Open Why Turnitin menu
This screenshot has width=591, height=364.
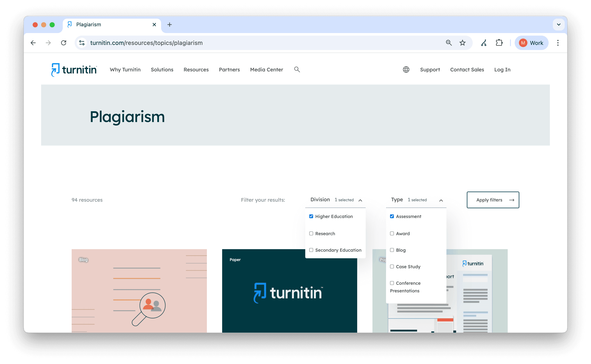point(125,69)
